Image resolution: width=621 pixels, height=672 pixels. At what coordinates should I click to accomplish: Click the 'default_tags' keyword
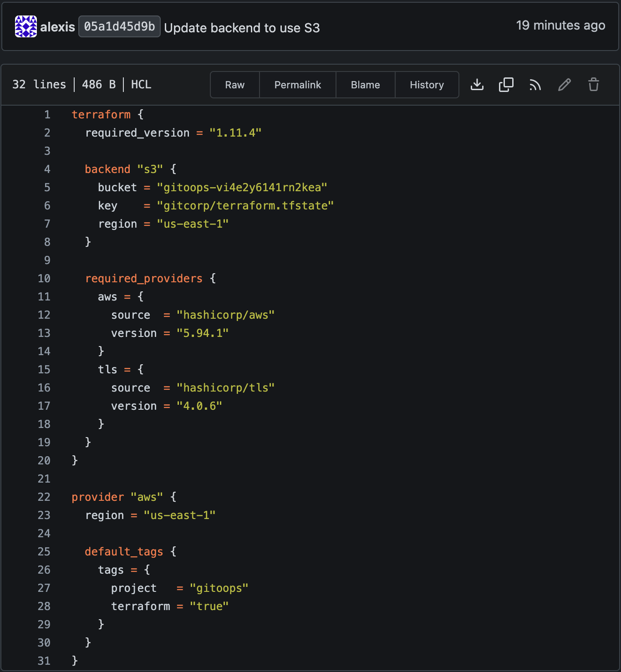tap(124, 552)
